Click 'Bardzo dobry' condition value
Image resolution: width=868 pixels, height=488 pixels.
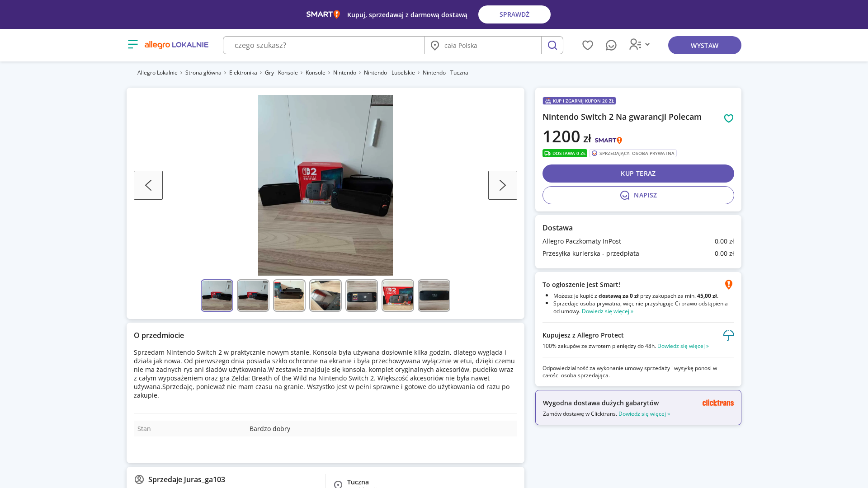point(270,429)
